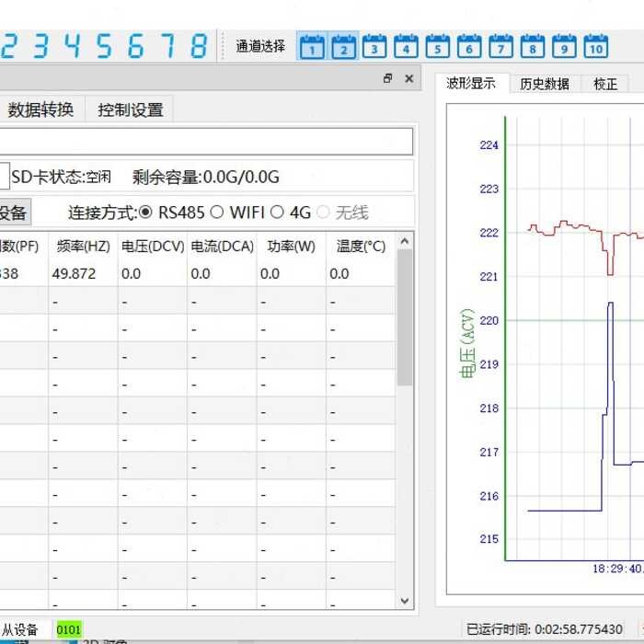
Task: Toggle channel 5 icon in toolbar
Action: click(x=438, y=45)
